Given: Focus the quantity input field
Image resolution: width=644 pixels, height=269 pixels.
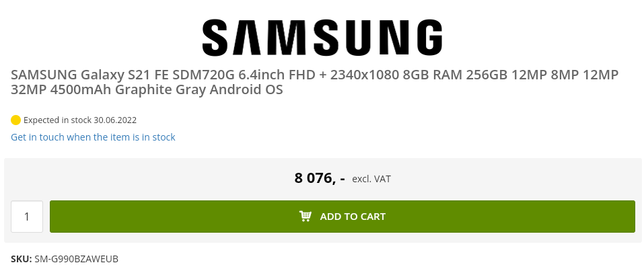Looking at the screenshot, I should pyautogui.click(x=27, y=217).
